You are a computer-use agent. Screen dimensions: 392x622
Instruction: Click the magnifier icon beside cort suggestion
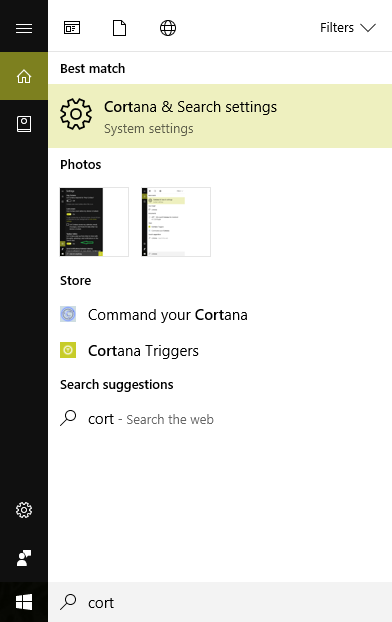click(x=68, y=418)
